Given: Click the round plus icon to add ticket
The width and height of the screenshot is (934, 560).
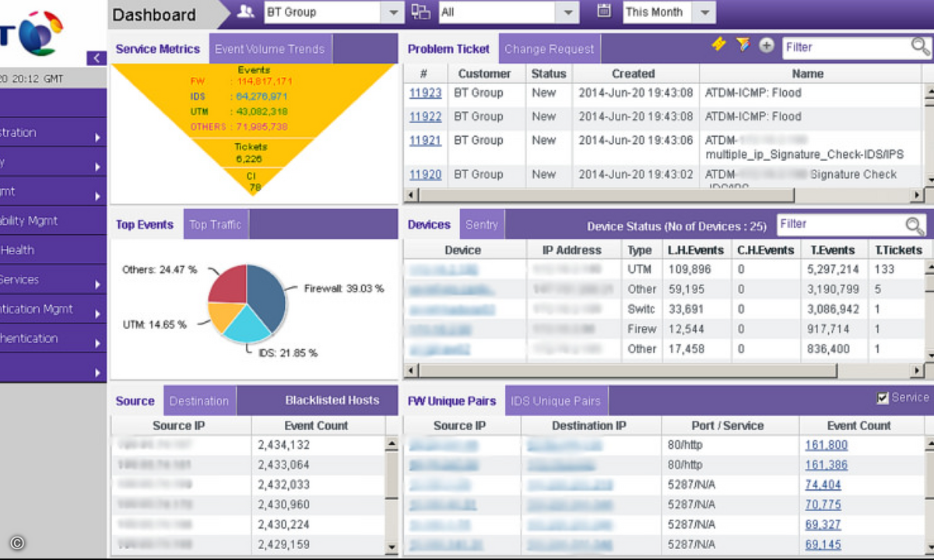Looking at the screenshot, I should [766, 46].
